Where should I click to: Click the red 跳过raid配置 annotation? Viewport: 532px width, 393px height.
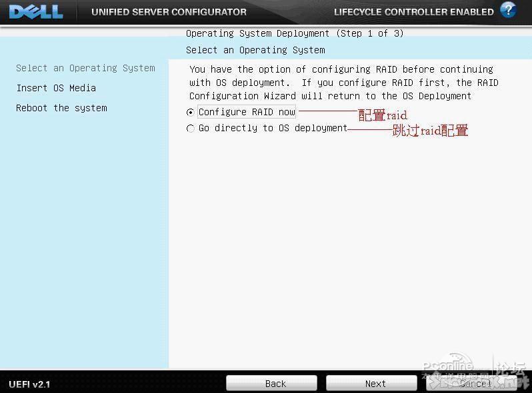430,131
